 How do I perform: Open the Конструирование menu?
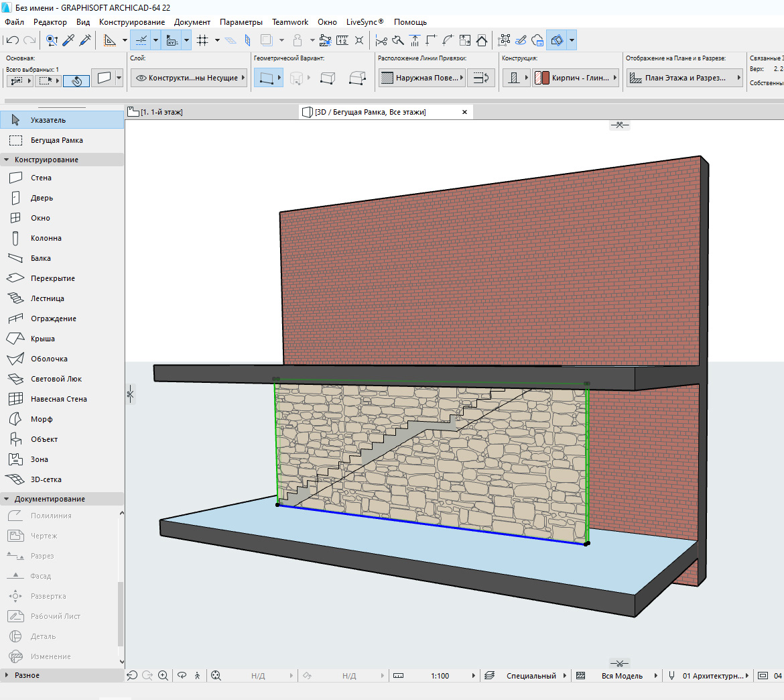131,22
